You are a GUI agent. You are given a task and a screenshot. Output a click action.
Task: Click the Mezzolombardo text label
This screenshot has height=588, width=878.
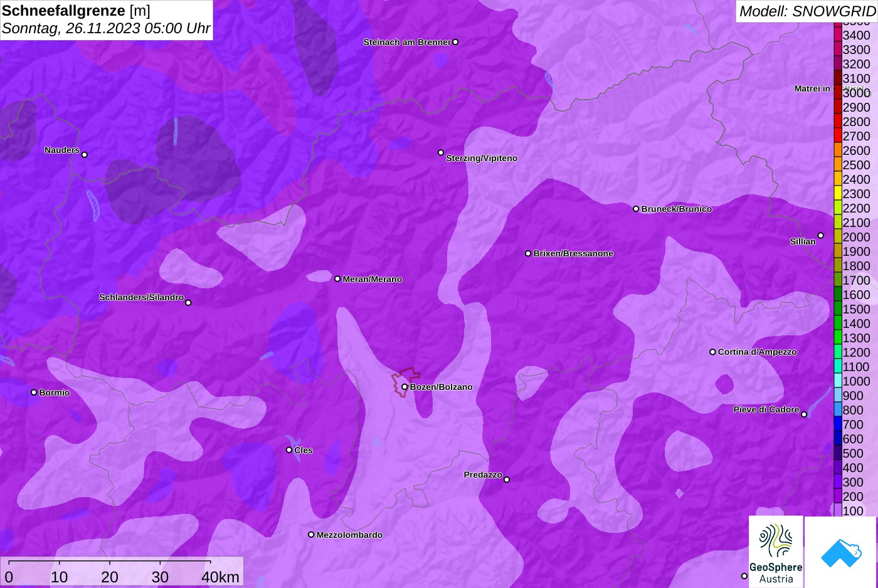coord(349,535)
